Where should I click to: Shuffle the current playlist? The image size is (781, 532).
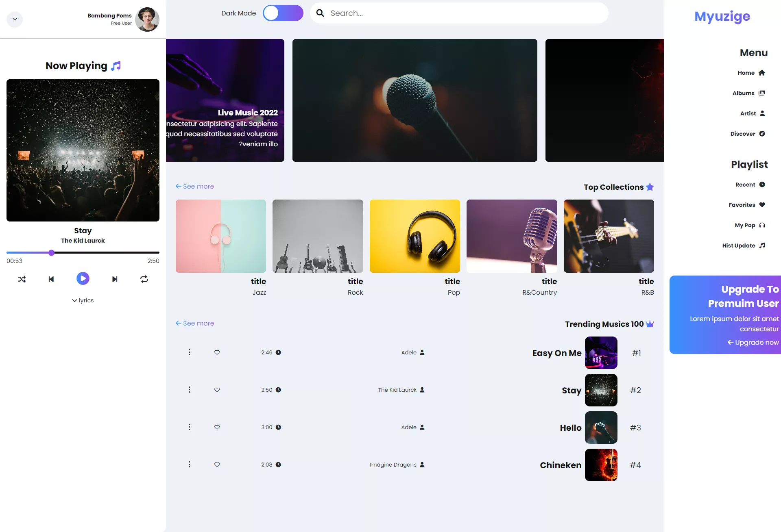click(22, 279)
